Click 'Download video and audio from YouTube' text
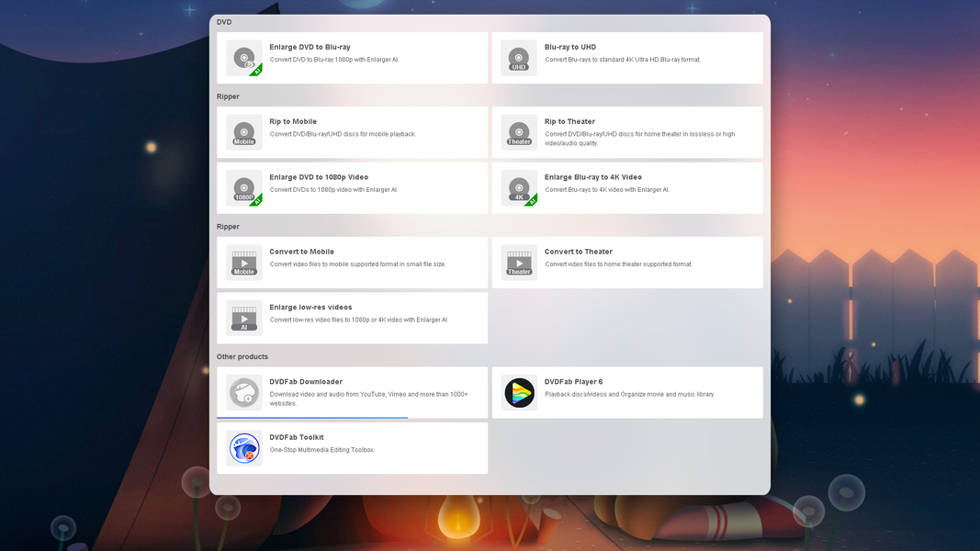This screenshot has width=980, height=551. point(368,399)
